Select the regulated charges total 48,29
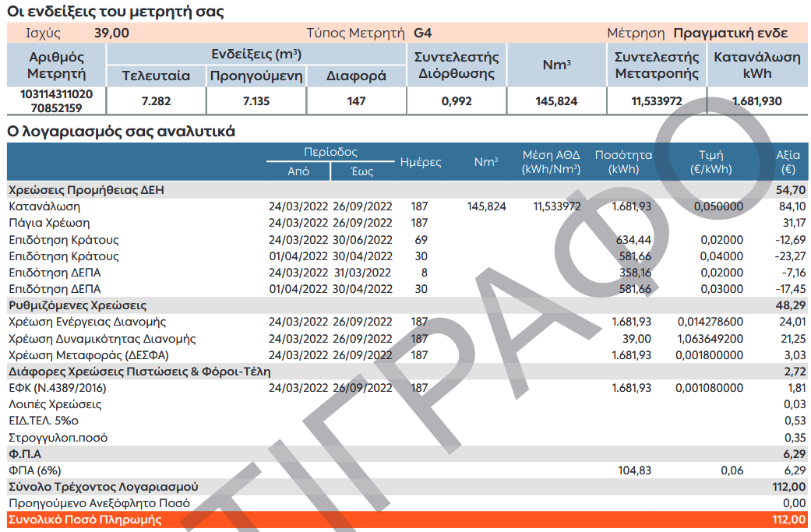 coord(791,305)
